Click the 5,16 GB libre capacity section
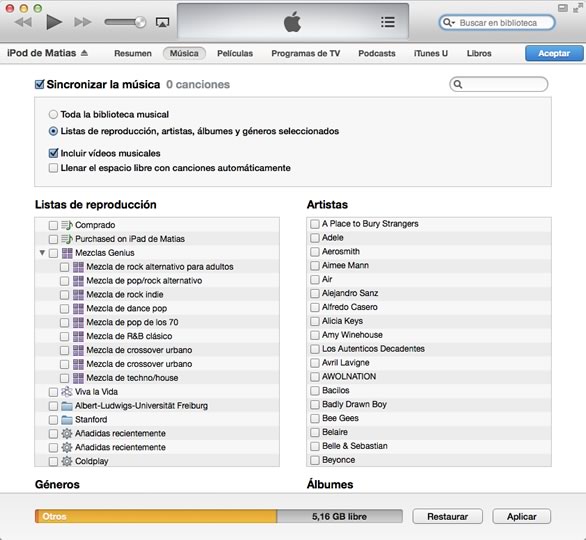The height and width of the screenshot is (540, 586). point(339,516)
